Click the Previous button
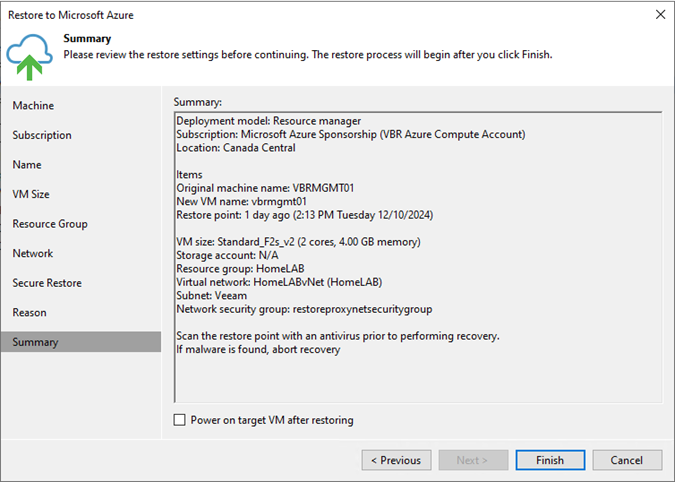 tap(396, 460)
